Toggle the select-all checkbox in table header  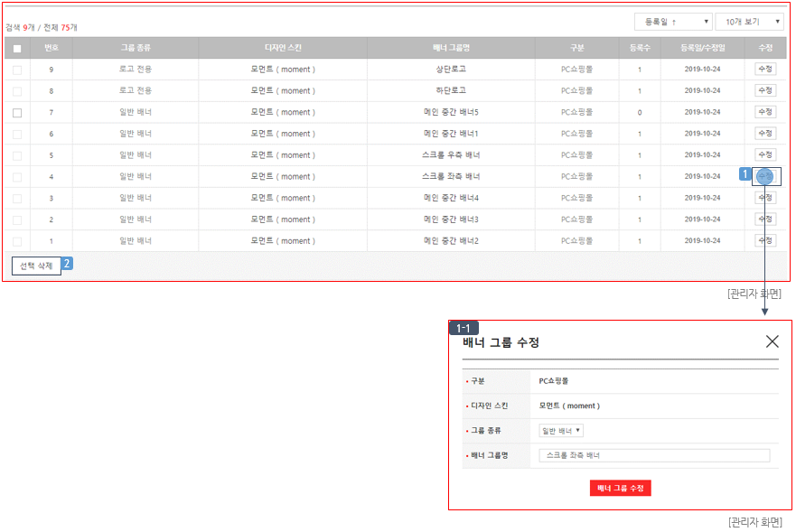(17, 48)
